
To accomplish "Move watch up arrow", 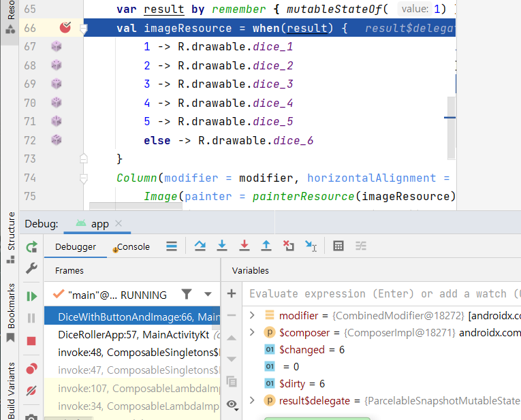I will [232, 338].
